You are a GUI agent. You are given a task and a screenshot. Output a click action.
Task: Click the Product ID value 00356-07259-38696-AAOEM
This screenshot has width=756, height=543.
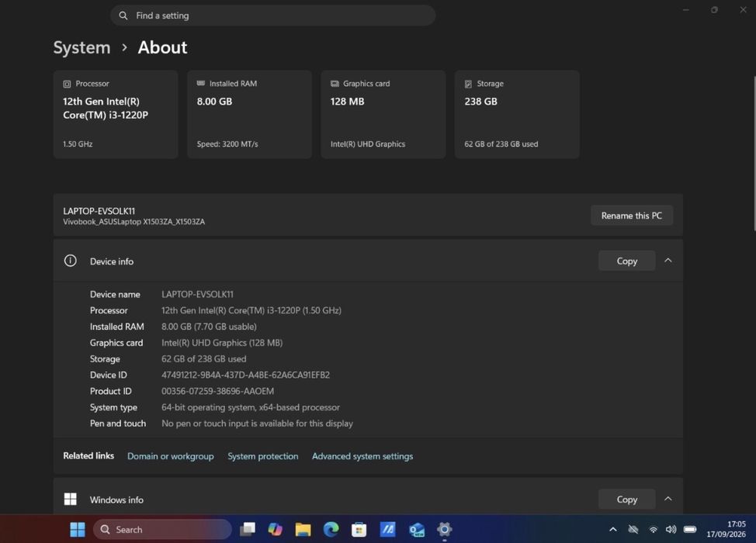pos(217,391)
